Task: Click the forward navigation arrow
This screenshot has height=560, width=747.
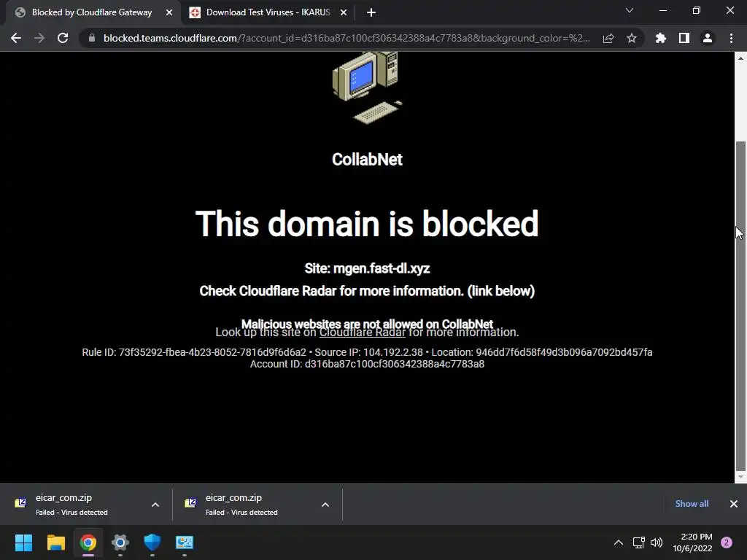Action: point(39,38)
